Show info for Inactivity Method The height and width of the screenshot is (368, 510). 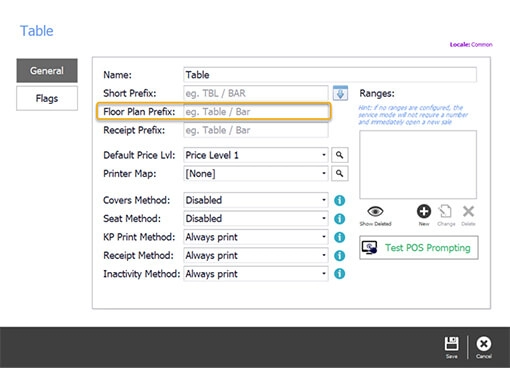point(340,274)
